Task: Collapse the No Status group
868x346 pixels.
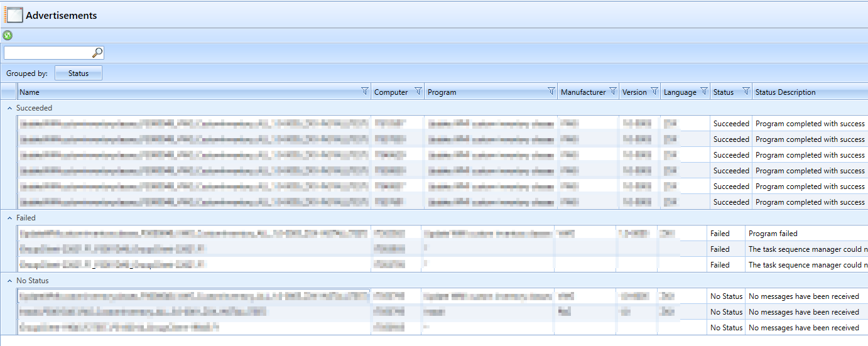Action: [x=9, y=281]
